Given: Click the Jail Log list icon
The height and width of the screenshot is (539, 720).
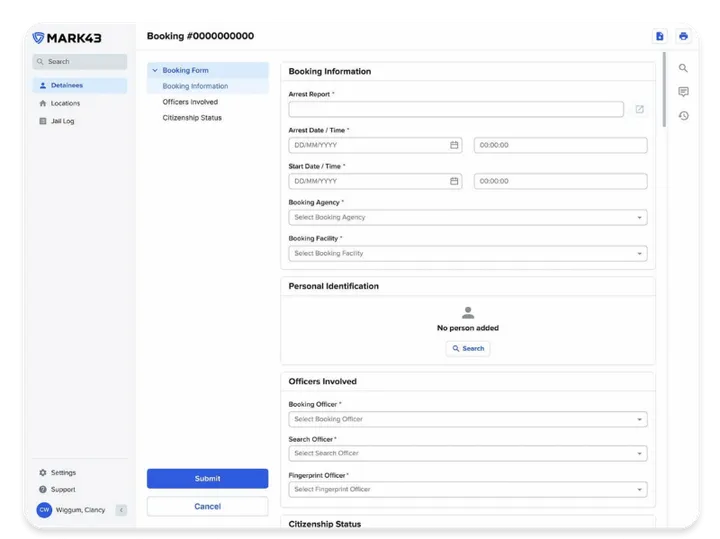Looking at the screenshot, I should 43,121.
